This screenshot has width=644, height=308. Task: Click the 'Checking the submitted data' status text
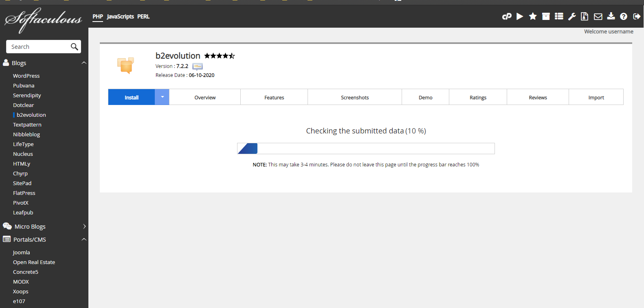(x=366, y=131)
